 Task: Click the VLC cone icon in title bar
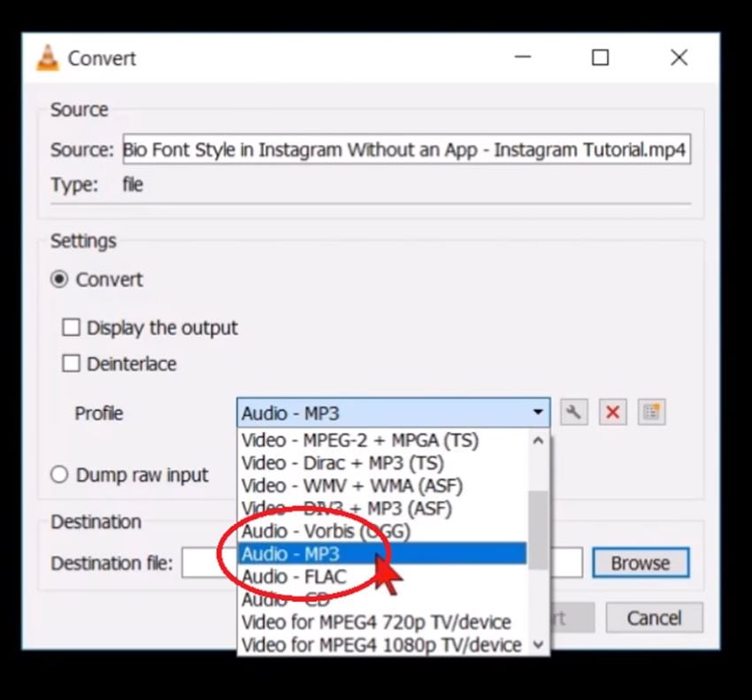point(48,58)
